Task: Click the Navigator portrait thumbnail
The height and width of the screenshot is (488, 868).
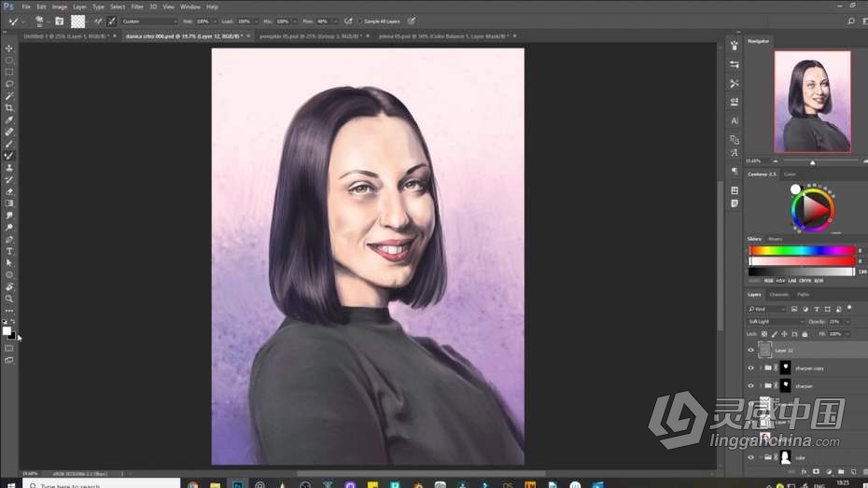Action: click(x=812, y=101)
